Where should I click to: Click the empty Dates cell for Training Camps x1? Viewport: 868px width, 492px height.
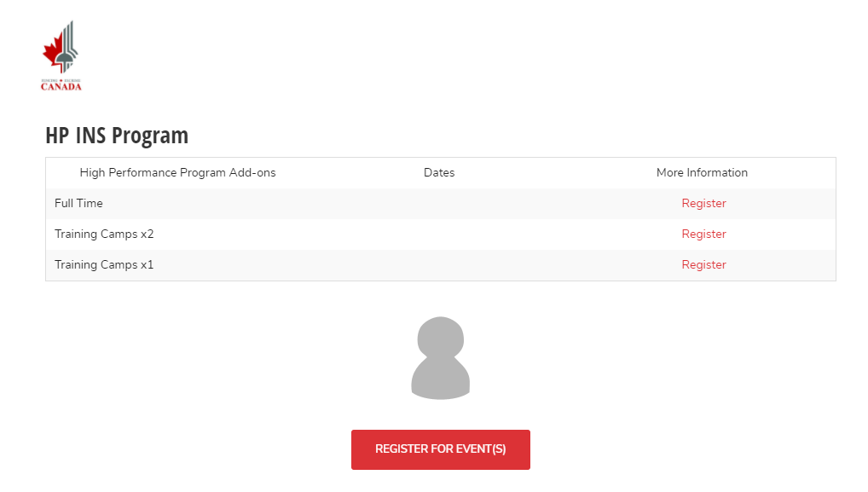click(439, 265)
